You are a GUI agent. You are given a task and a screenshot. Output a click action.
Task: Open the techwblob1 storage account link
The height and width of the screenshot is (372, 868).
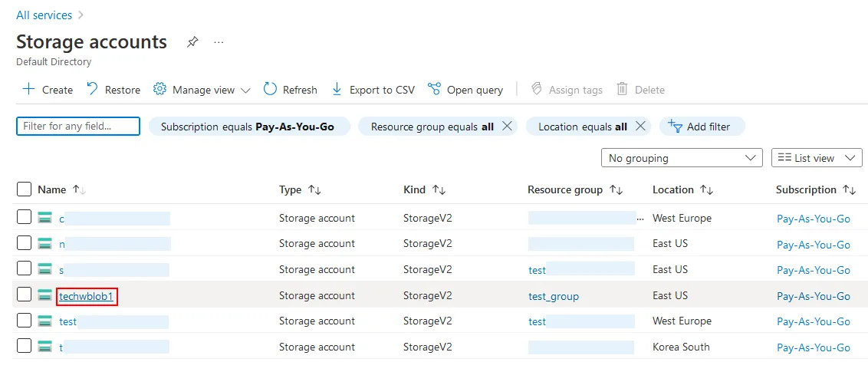pyautogui.click(x=86, y=296)
